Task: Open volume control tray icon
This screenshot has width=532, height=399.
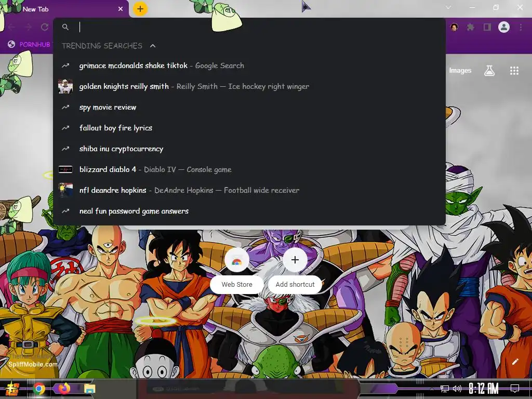Action: (x=457, y=389)
